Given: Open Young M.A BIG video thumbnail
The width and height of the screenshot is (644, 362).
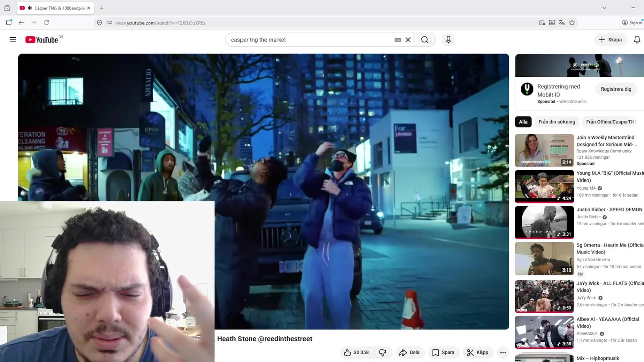Looking at the screenshot, I should tap(544, 187).
